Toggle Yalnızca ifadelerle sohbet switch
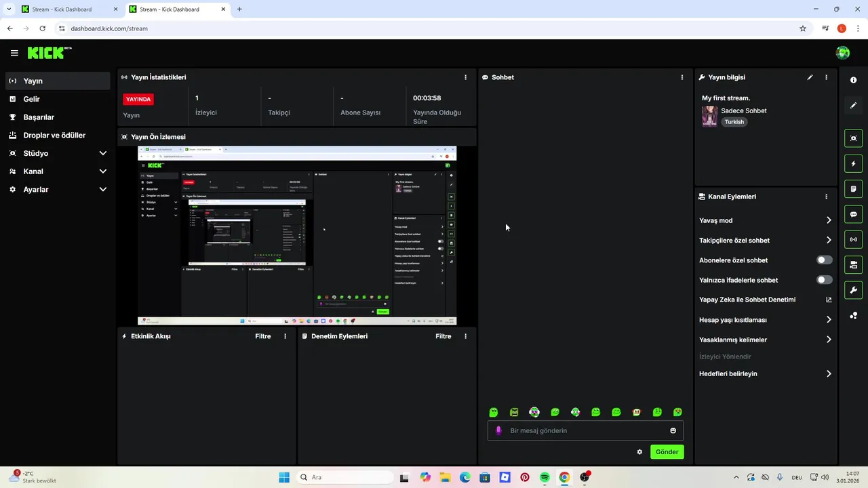This screenshot has height=488, width=868. point(825,280)
